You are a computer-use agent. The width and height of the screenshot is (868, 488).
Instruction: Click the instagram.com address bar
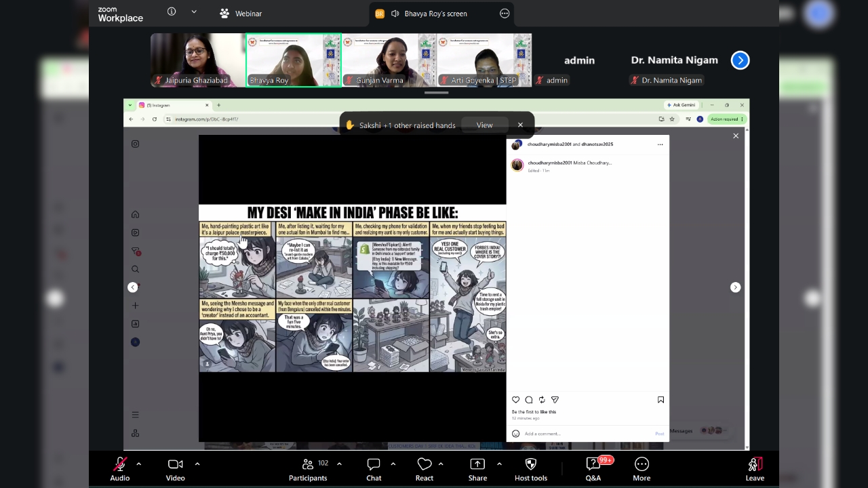407,119
